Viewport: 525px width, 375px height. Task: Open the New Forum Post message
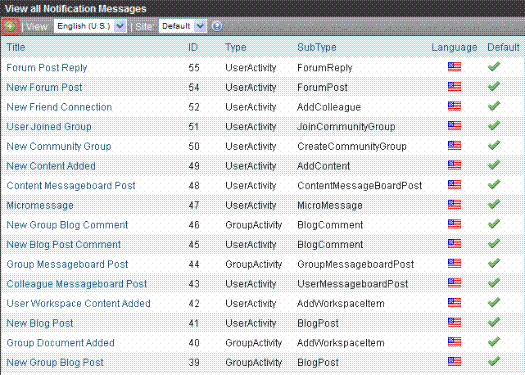(44, 87)
